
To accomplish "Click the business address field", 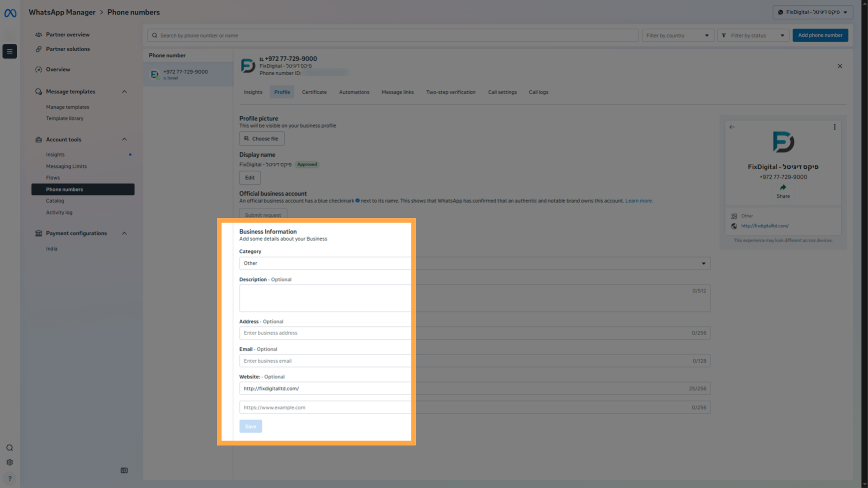I will pos(475,333).
